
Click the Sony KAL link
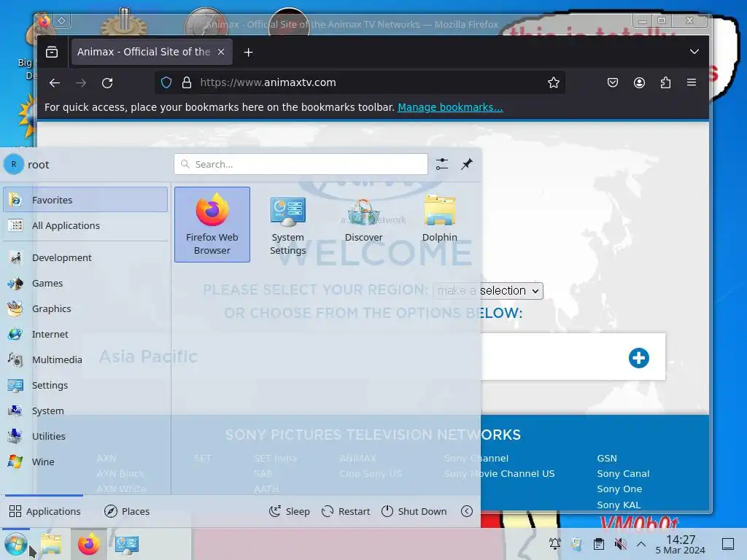(619, 505)
